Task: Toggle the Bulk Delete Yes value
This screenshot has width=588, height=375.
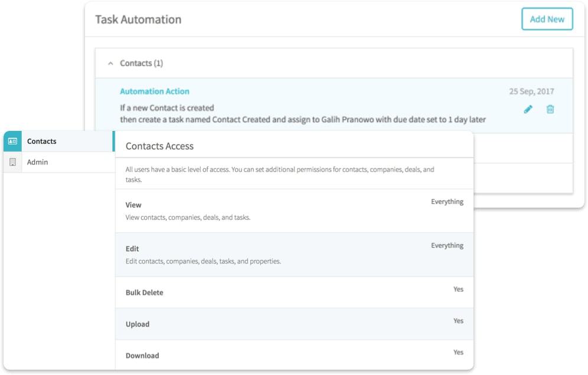Action: (x=458, y=290)
